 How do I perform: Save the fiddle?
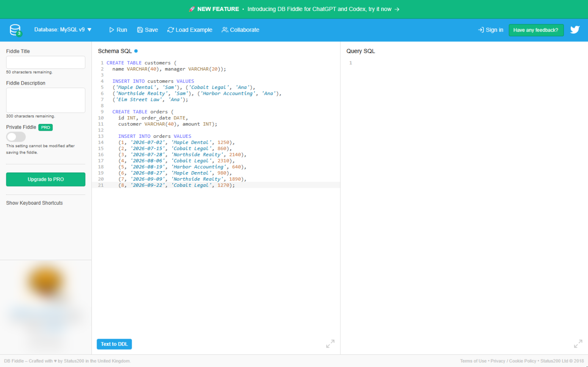tap(147, 30)
